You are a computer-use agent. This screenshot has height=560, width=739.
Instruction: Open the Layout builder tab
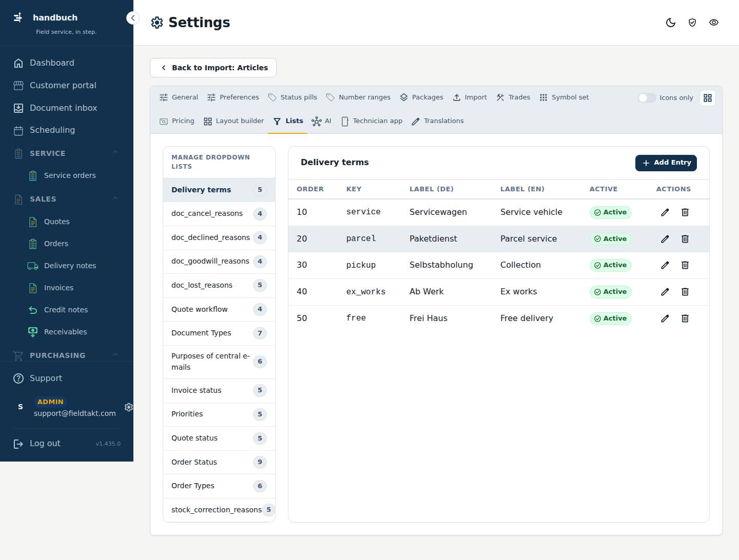pyautogui.click(x=234, y=121)
